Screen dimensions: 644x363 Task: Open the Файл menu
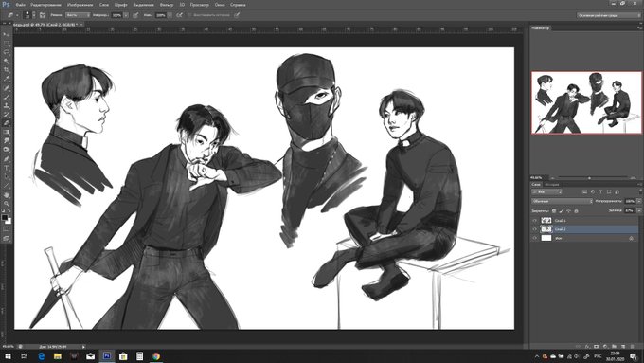click(x=20, y=5)
